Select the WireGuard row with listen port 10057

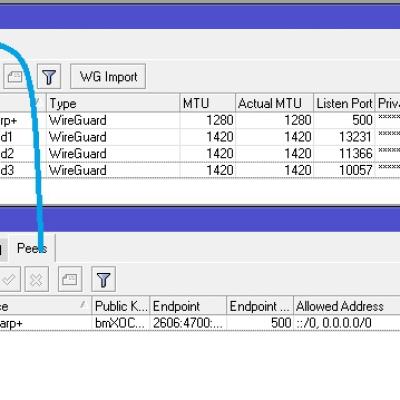[200, 170]
